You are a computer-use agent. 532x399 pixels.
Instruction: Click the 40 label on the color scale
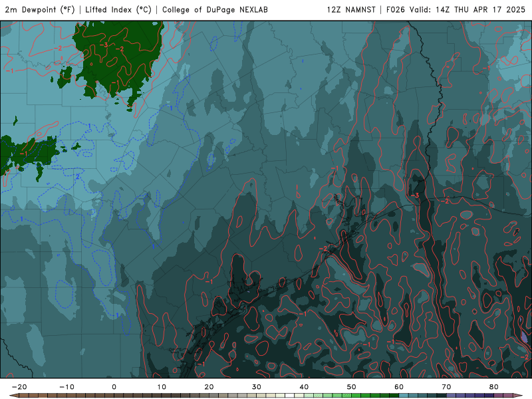(304, 387)
